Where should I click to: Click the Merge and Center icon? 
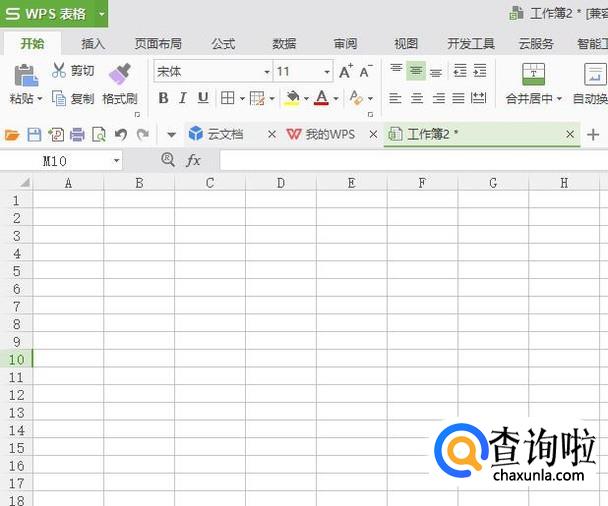[534, 74]
